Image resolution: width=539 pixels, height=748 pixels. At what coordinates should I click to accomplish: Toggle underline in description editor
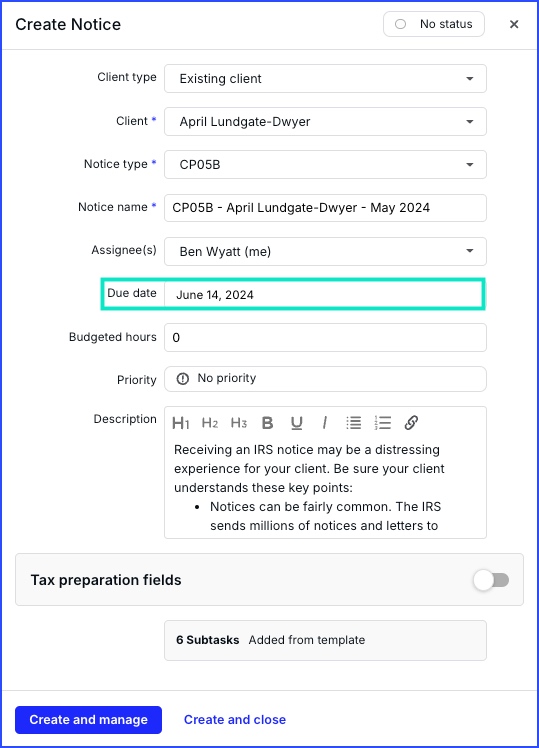point(297,423)
